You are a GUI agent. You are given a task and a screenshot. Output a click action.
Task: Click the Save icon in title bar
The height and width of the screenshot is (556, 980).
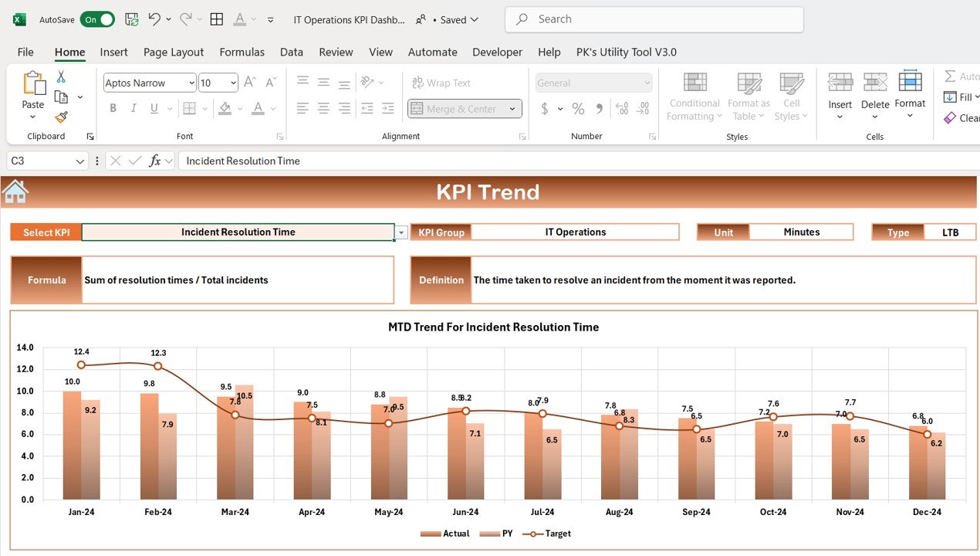132,19
